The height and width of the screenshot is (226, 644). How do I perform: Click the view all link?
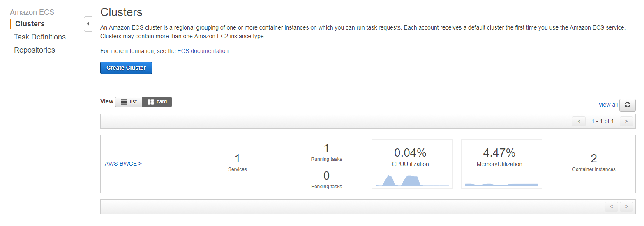[x=608, y=105]
